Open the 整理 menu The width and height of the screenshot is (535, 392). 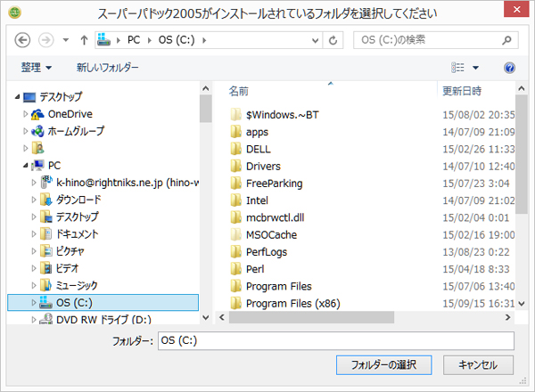(37, 67)
